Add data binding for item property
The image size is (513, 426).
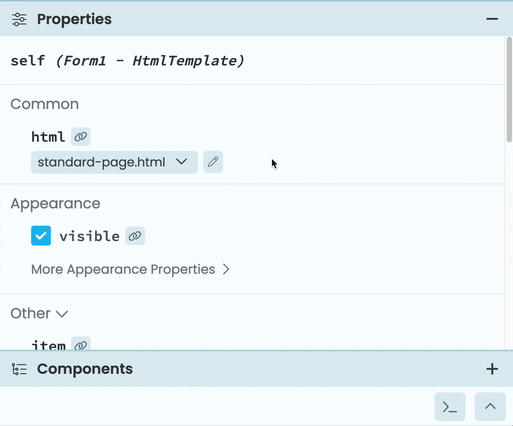pyautogui.click(x=81, y=345)
